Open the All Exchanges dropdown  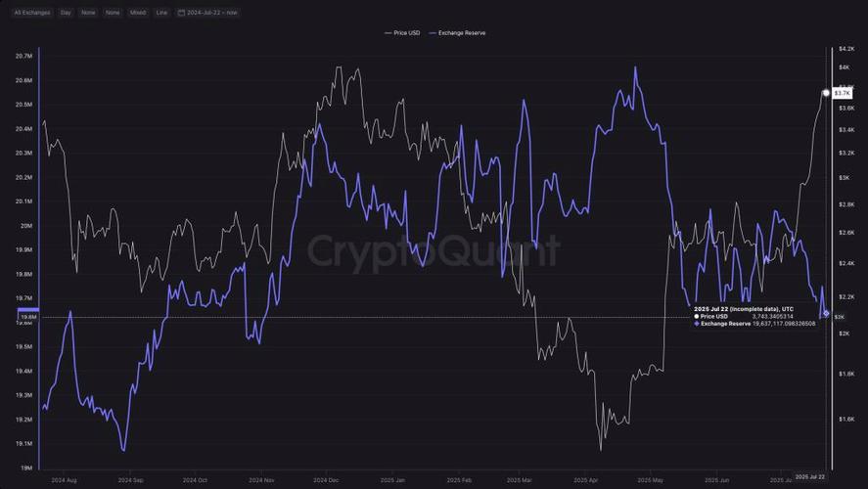point(30,13)
